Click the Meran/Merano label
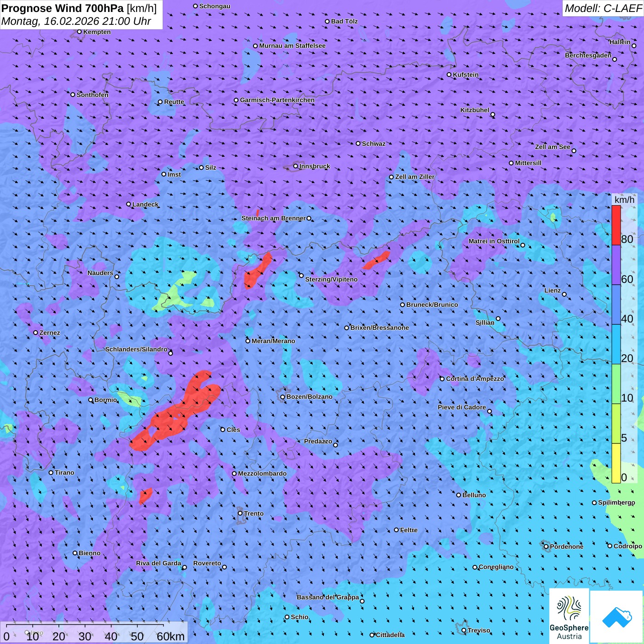The image size is (644, 644). click(273, 341)
